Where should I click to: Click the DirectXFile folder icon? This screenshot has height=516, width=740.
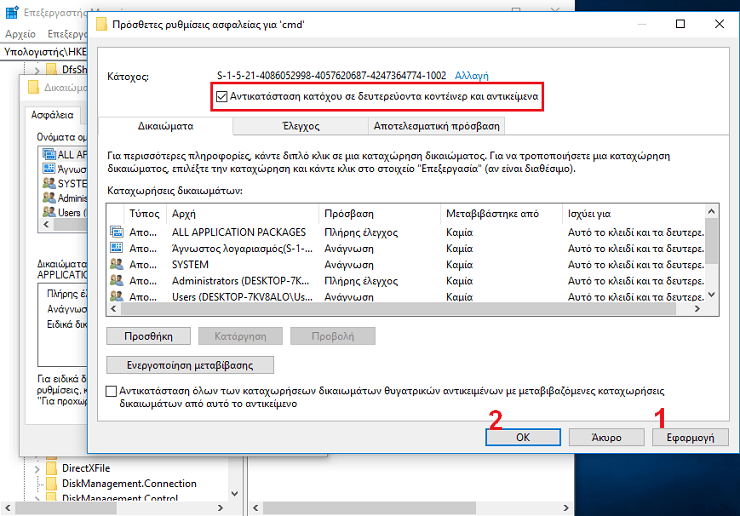51,468
